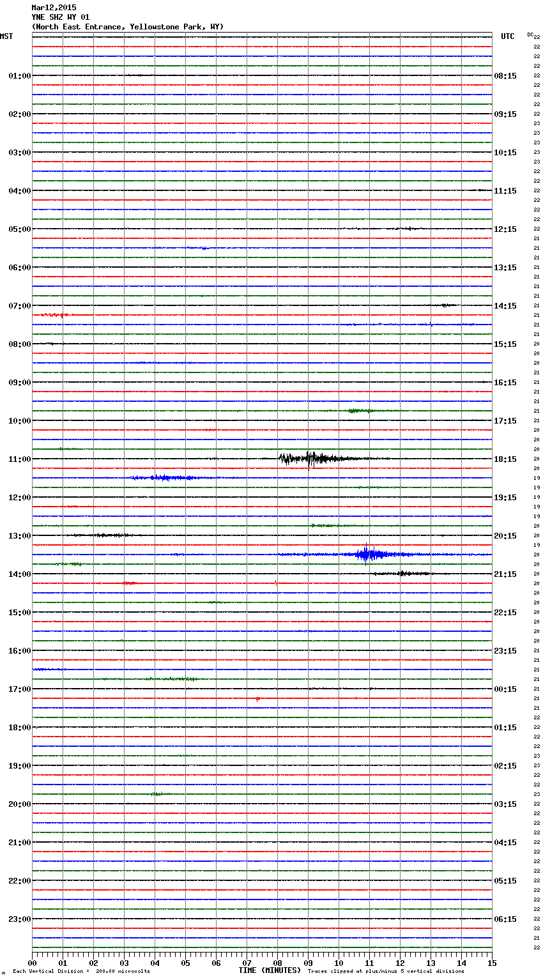Click the Each Vertical Division scale note
This screenshot has width=543, height=980.
[x=81, y=972]
